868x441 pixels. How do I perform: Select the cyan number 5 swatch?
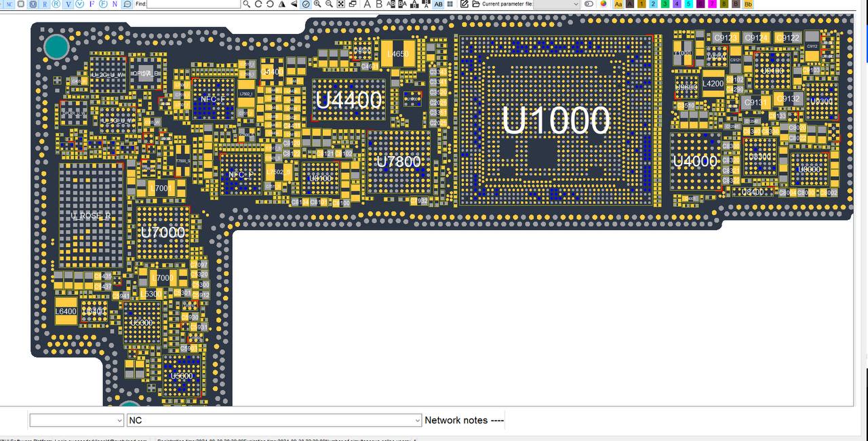click(x=689, y=4)
